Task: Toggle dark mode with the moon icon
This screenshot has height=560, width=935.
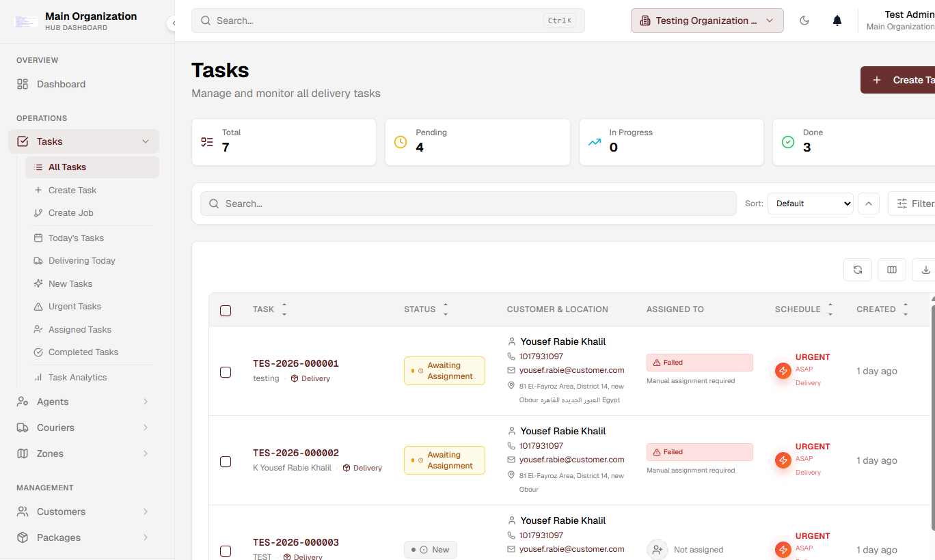Action: pos(804,20)
